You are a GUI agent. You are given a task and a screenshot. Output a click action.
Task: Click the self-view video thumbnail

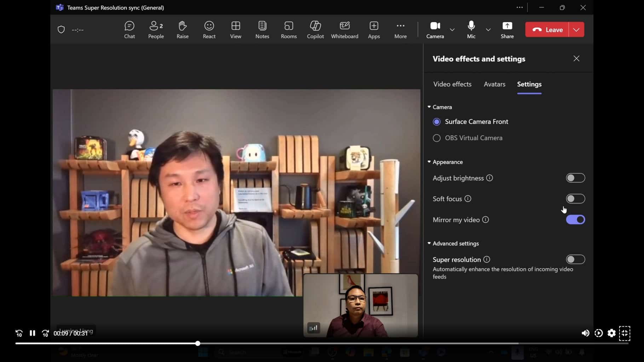tap(361, 306)
